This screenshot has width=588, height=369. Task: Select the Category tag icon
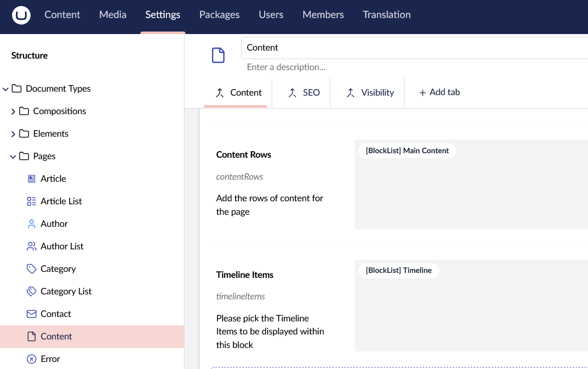(x=31, y=268)
